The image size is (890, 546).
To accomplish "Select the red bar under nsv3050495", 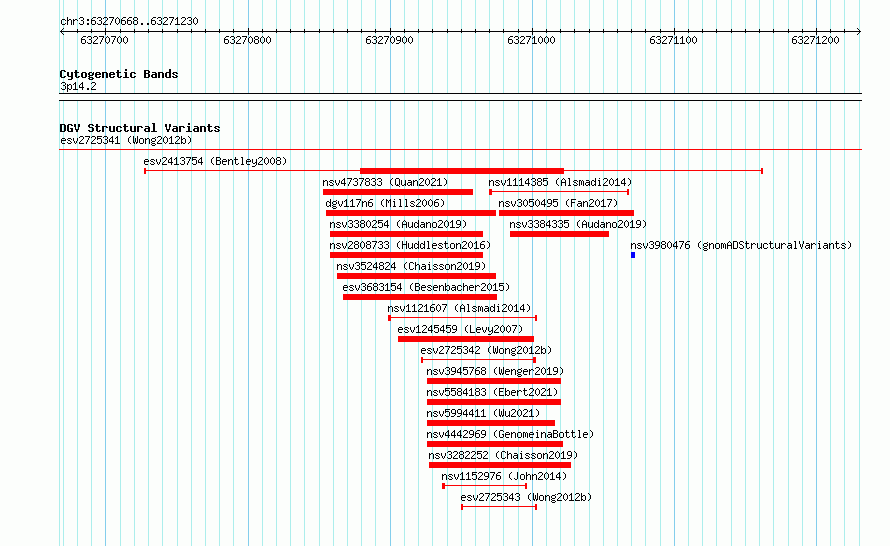I will click(x=566, y=213).
